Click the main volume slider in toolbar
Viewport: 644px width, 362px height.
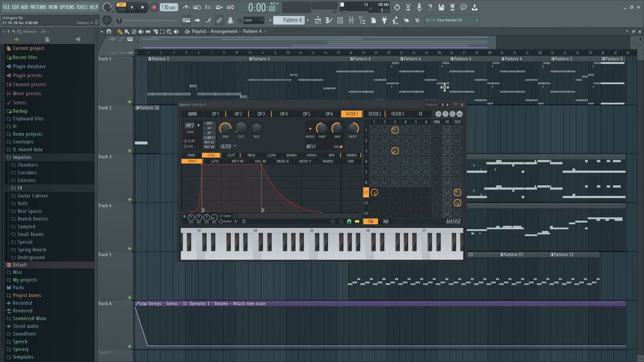click(x=148, y=20)
